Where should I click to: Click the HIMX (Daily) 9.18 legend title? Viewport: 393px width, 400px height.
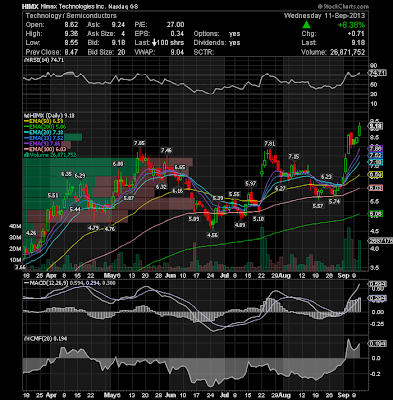tap(49, 115)
